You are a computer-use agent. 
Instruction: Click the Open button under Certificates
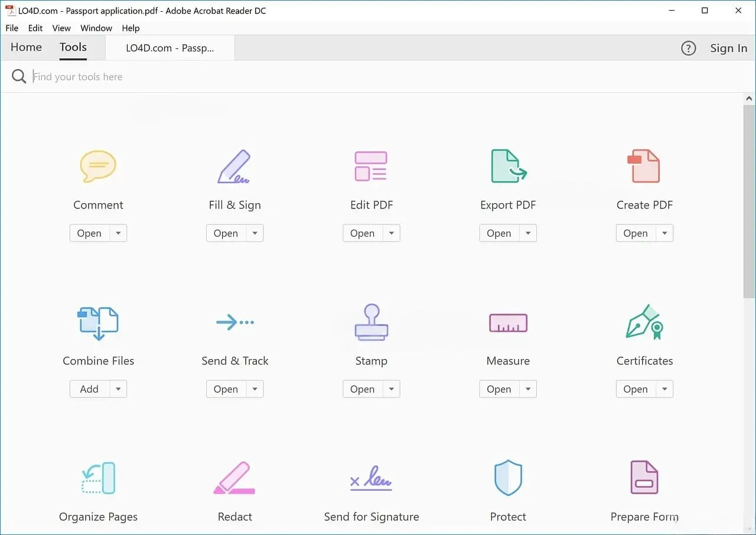point(636,389)
